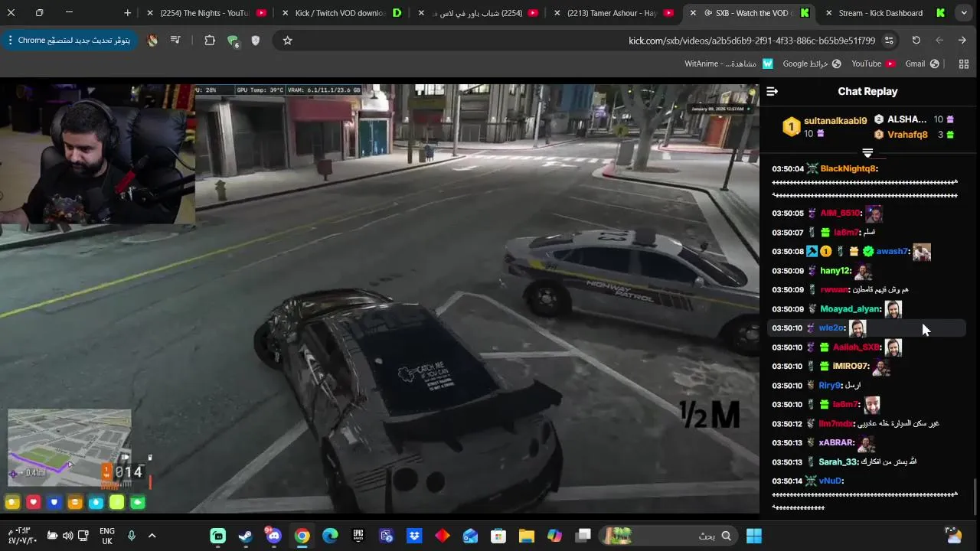Open Chrome extensions puzzle icon
This screenshot has height=551, width=980.
[x=210, y=40]
